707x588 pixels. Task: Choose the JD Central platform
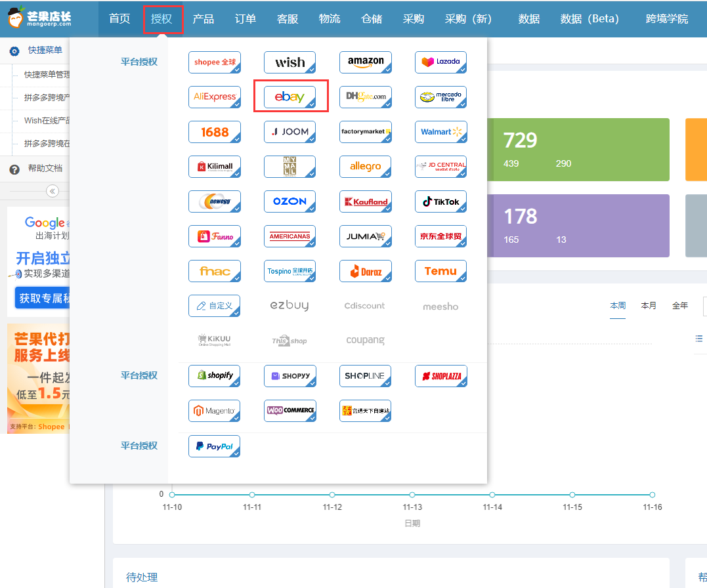coord(441,167)
